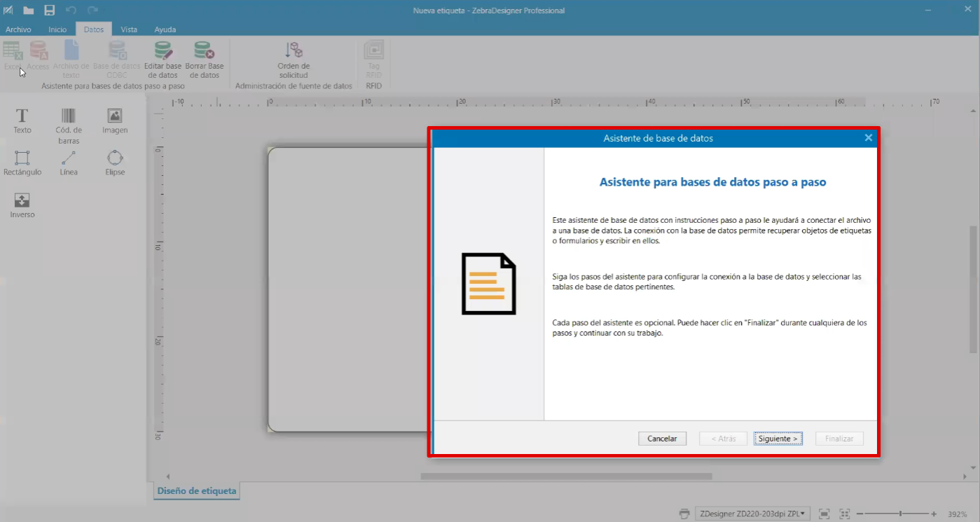Switch to the Inicio ribbon tab
Screen dimensions: 980x522
(x=57, y=29)
